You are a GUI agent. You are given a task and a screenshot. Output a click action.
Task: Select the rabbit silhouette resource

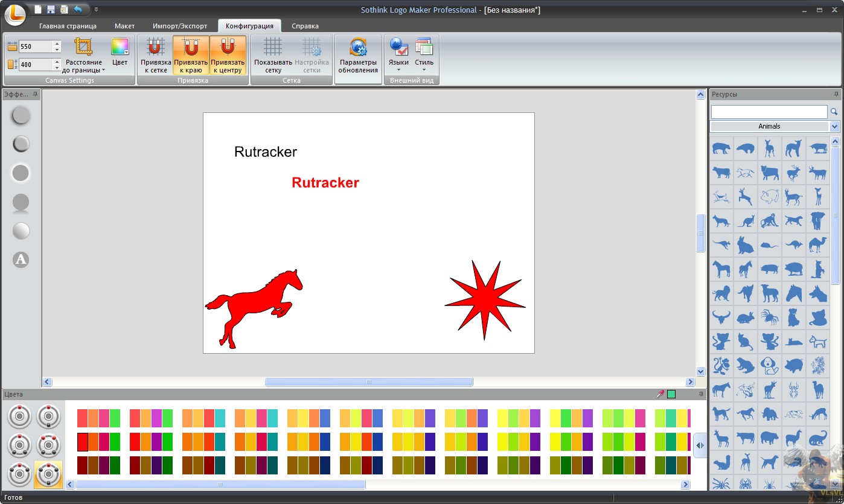click(746, 244)
